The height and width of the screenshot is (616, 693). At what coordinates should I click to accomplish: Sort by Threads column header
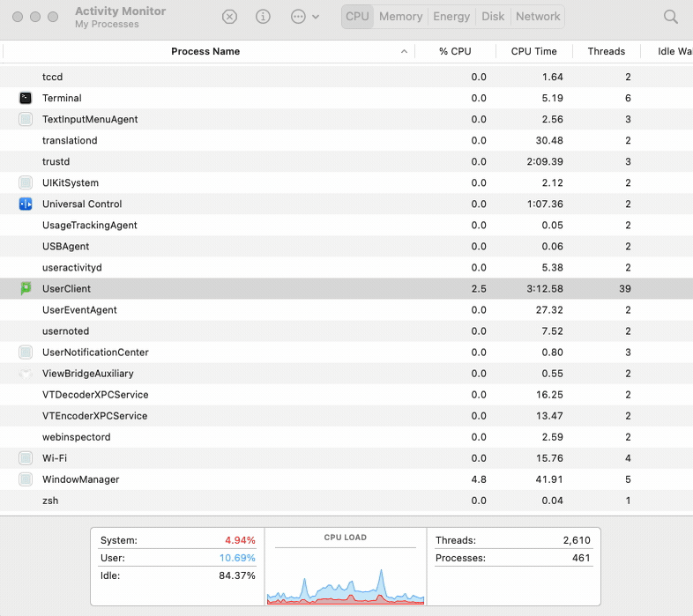click(x=607, y=51)
